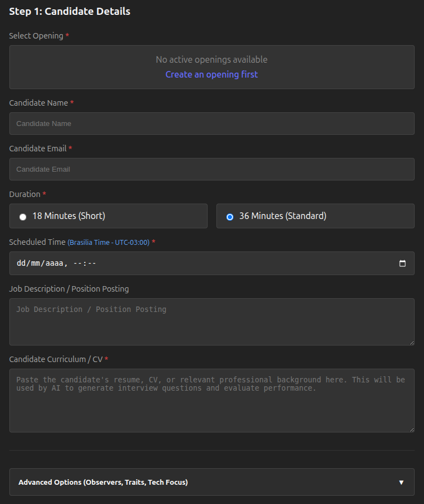Select the minutes segment in Scheduled Time
Image resolution: width=424 pixels, height=504 pixels.
pyautogui.click(x=91, y=264)
